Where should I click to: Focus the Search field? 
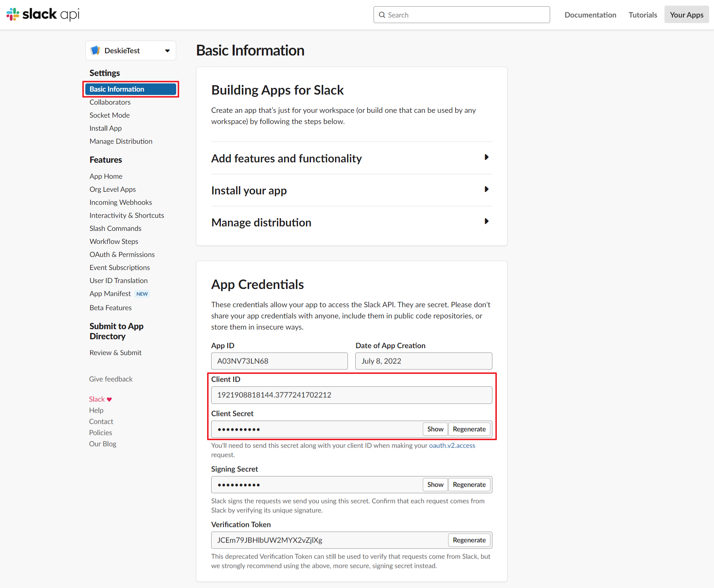(x=461, y=15)
